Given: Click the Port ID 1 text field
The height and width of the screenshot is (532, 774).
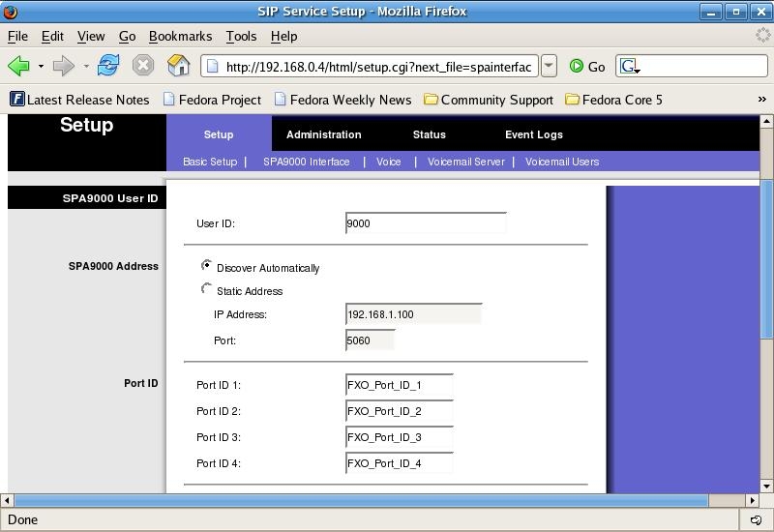Looking at the screenshot, I should [x=399, y=385].
